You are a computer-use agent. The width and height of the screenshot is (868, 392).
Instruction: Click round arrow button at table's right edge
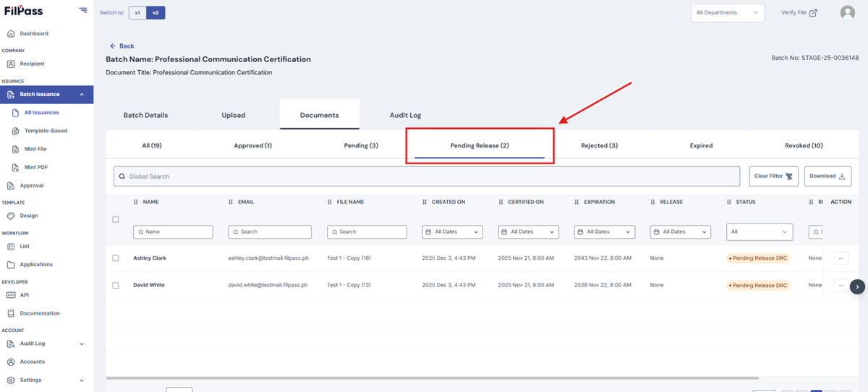pos(857,286)
